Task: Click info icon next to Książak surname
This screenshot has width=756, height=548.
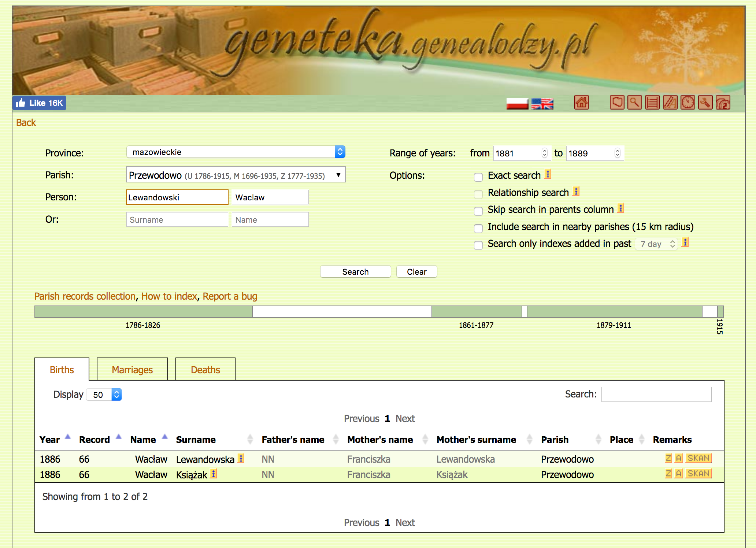Action: click(214, 474)
